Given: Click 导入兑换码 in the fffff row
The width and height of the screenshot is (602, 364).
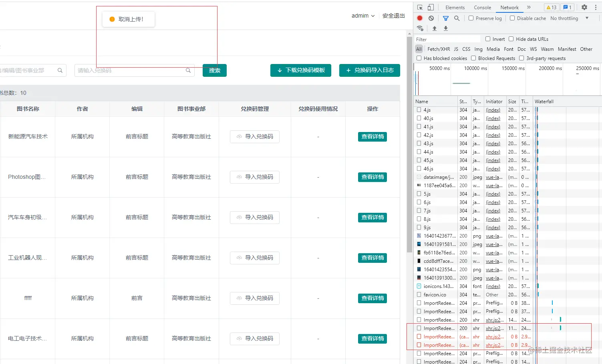Looking at the screenshot, I should pyautogui.click(x=255, y=298).
